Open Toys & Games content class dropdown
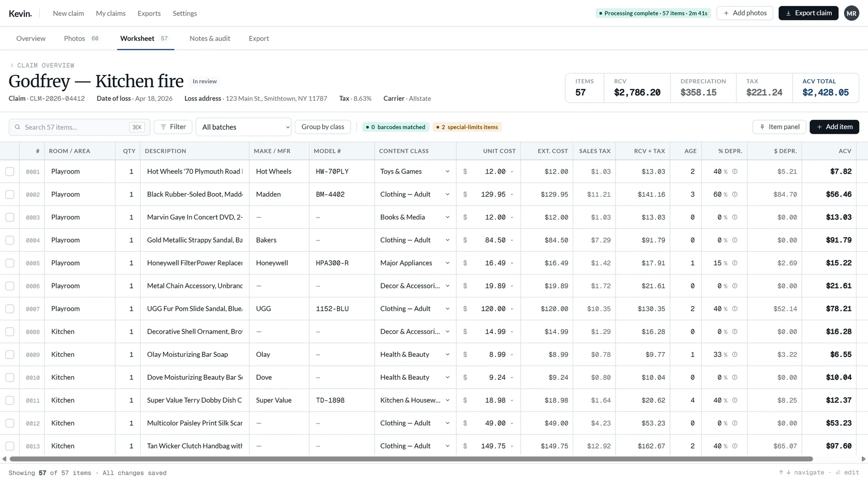868x481 pixels. (415, 172)
